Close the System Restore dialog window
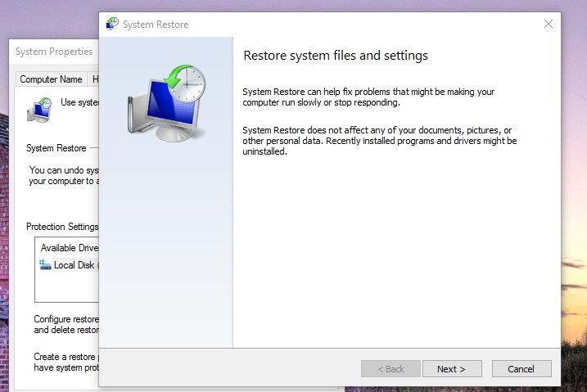This screenshot has width=587, height=392. coord(548,25)
